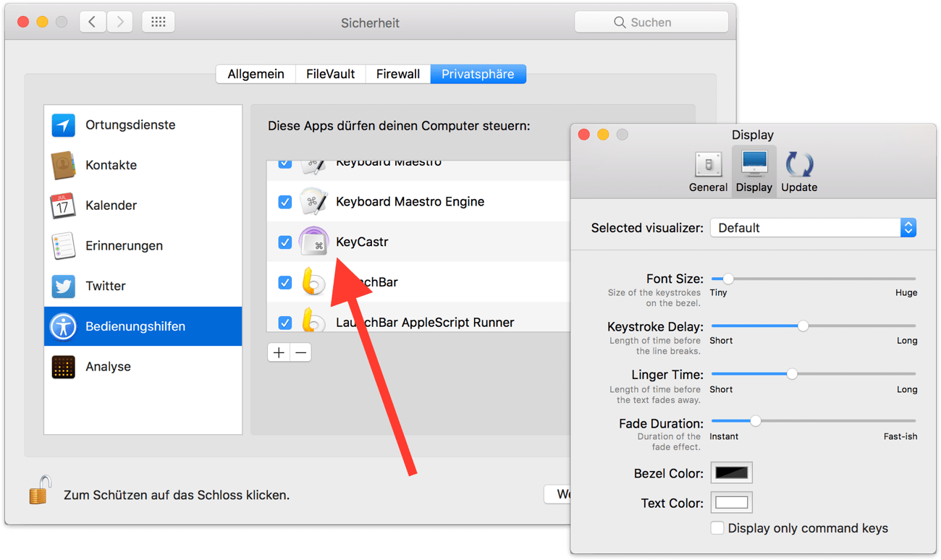The width and height of the screenshot is (941, 560).
Task: Select the Erinnerungen row label
Action: (124, 246)
